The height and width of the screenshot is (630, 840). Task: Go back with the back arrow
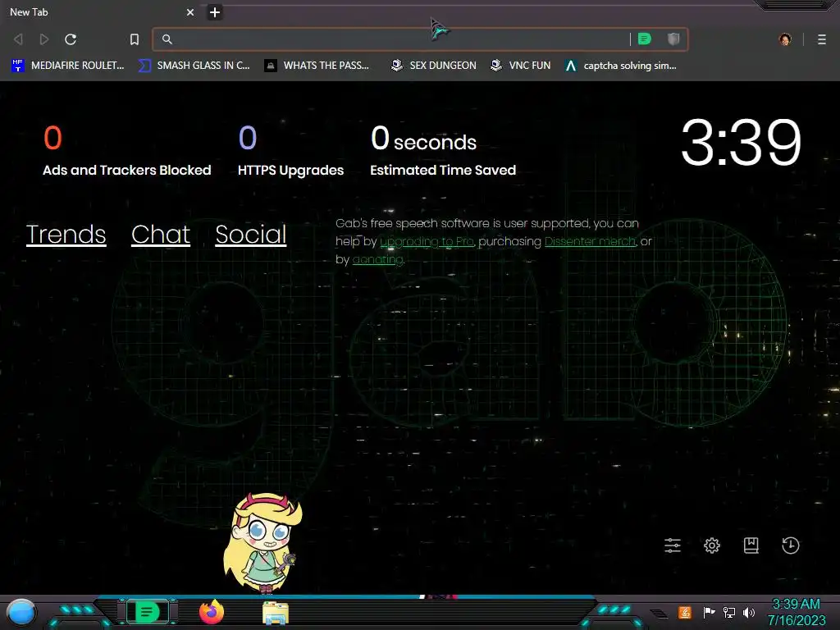(18, 39)
